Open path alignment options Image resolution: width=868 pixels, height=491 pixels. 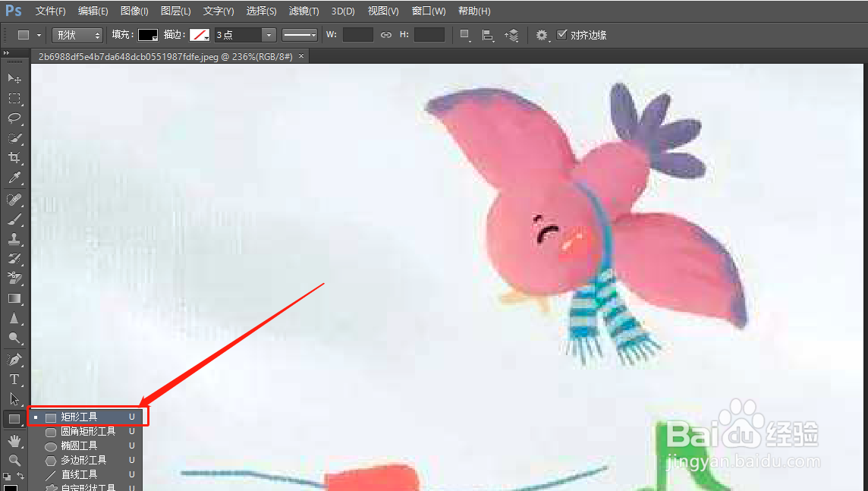488,36
